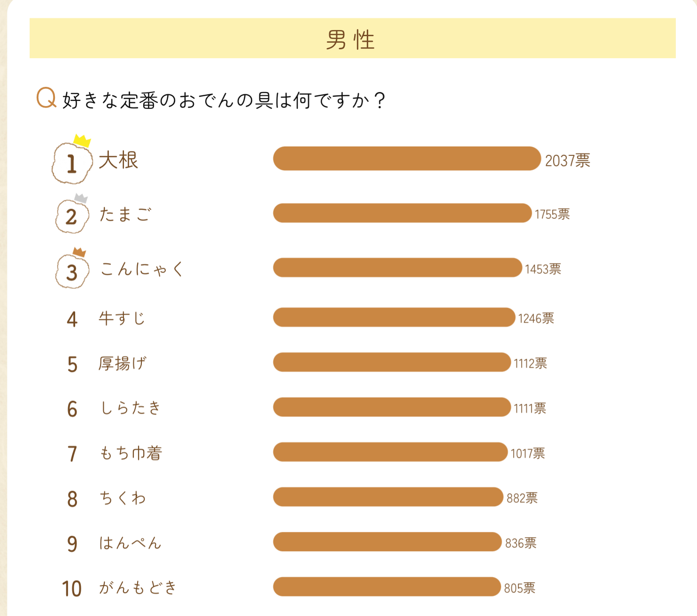Screen dimensions: 697x616
Task: Select the 牛すじ ranking label
Action: click(122, 318)
